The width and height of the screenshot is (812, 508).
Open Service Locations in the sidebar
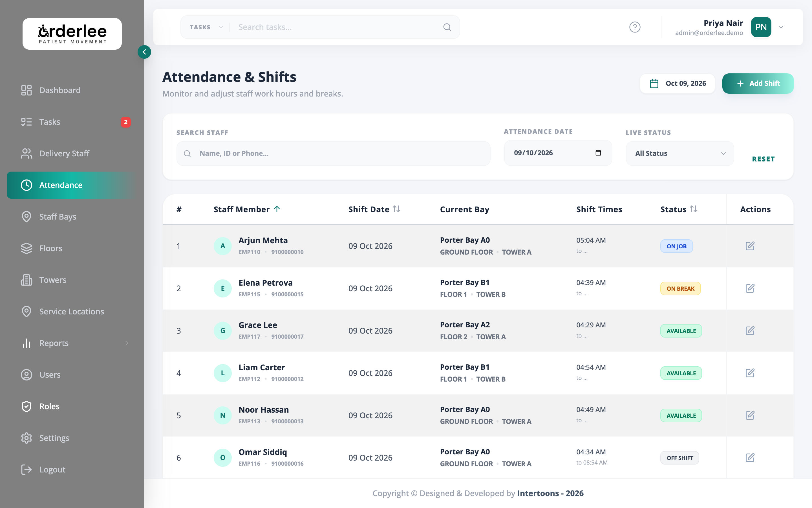72,312
